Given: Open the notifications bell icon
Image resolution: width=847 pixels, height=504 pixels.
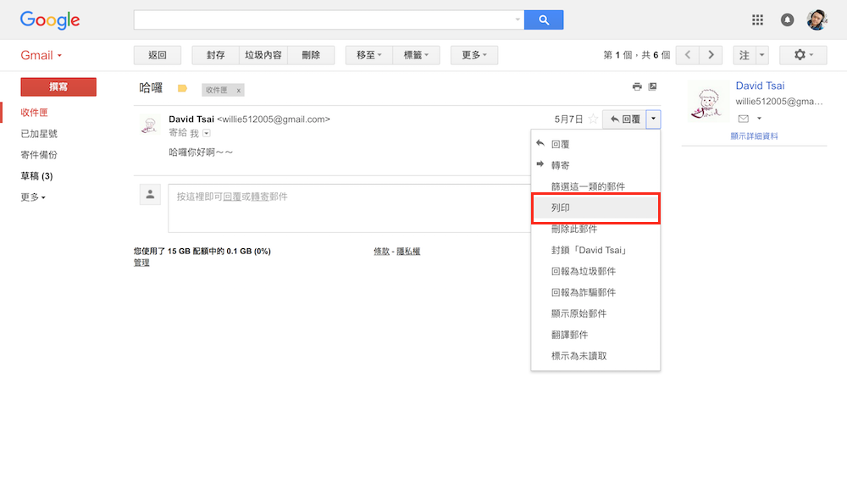Looking at the screenshot, I should tap(787, 20).
